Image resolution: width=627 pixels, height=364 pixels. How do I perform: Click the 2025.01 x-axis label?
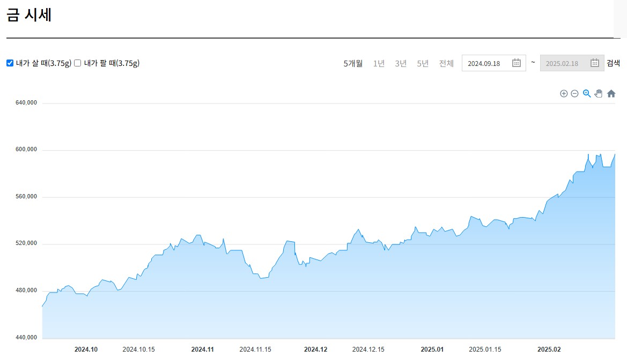pyautogui.click(x=432, y=350)
